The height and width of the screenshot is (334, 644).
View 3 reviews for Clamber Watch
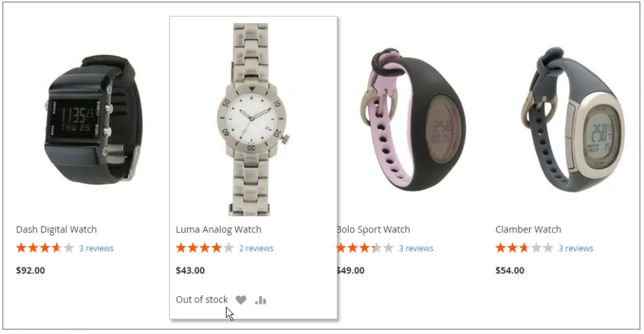[575, 248]
